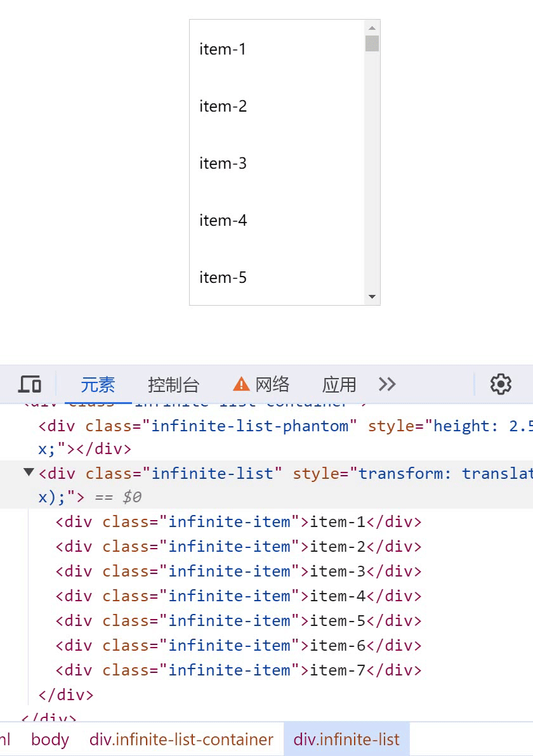Select the infinite-list-phantom div node
Screen dimensions: 533x756
click(x=190, y=426)
